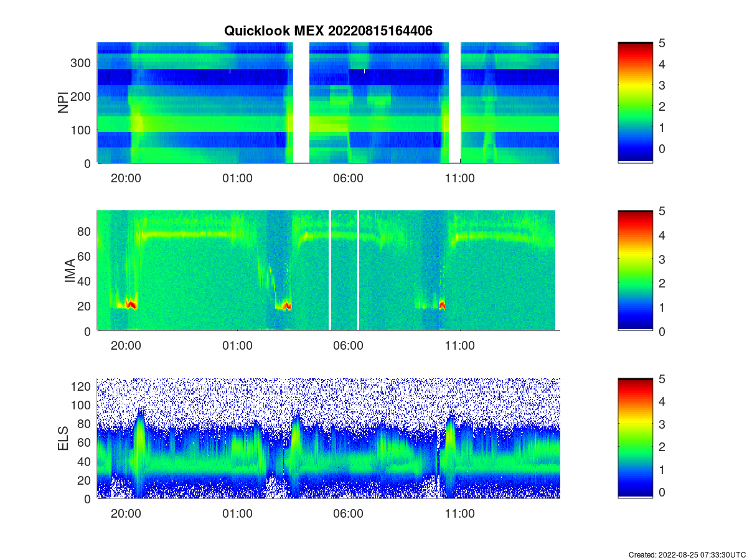Click the IMA panel colorbar
The image size is (747, 560).
click(635, 271)
